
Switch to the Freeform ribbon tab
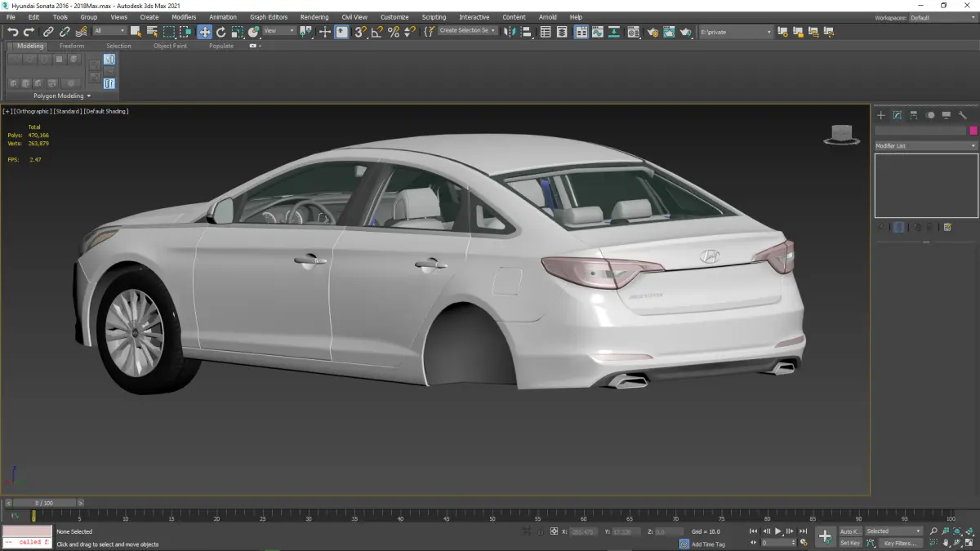(x=72, y=46)
